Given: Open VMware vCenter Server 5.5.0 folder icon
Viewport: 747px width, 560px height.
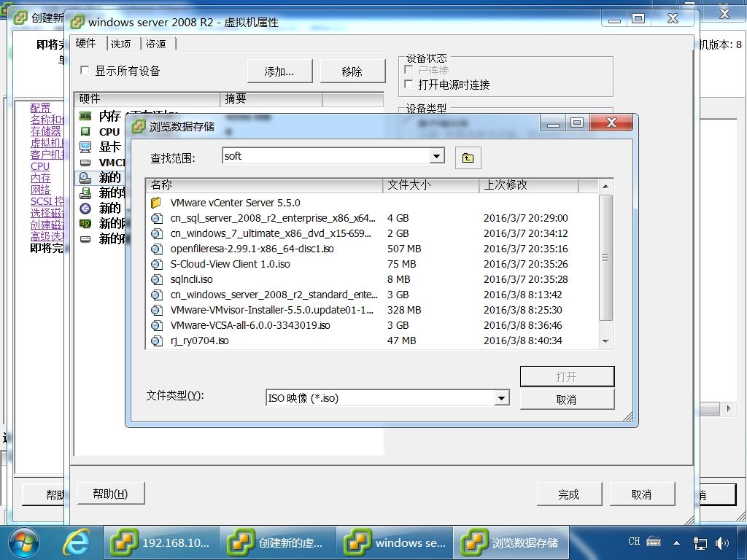Looking at the screenshot, I should 156,203.
